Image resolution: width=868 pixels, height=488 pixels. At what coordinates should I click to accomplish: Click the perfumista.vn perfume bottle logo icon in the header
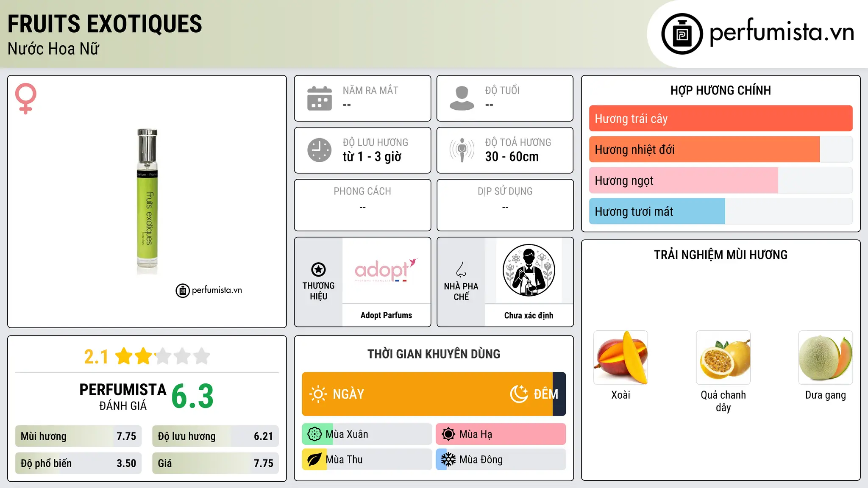pos(682,34)
